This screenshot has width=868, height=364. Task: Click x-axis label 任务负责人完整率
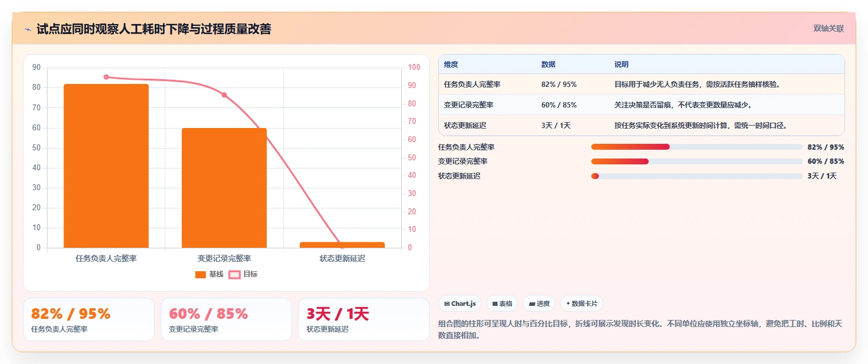click(x=106, y=258)
